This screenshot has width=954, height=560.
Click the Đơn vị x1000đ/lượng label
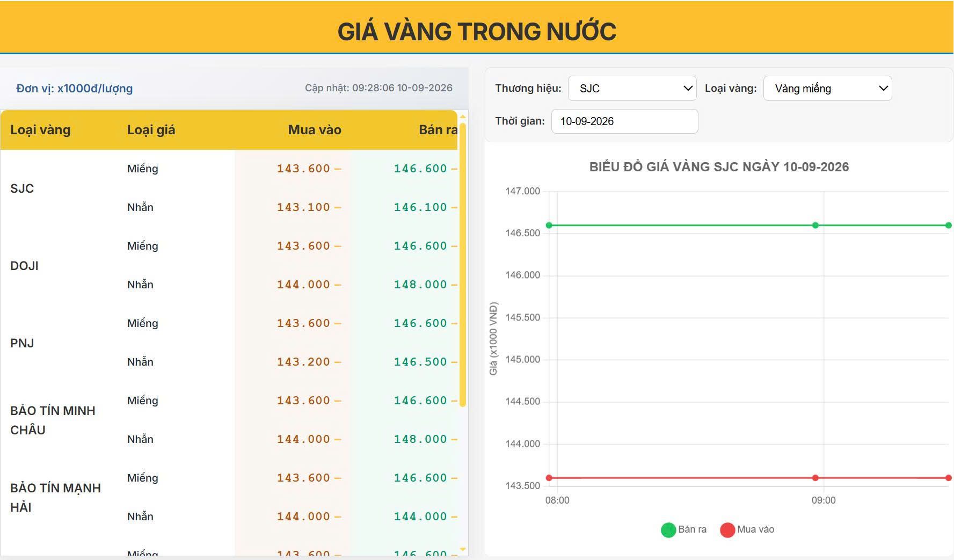click(74, 89)
